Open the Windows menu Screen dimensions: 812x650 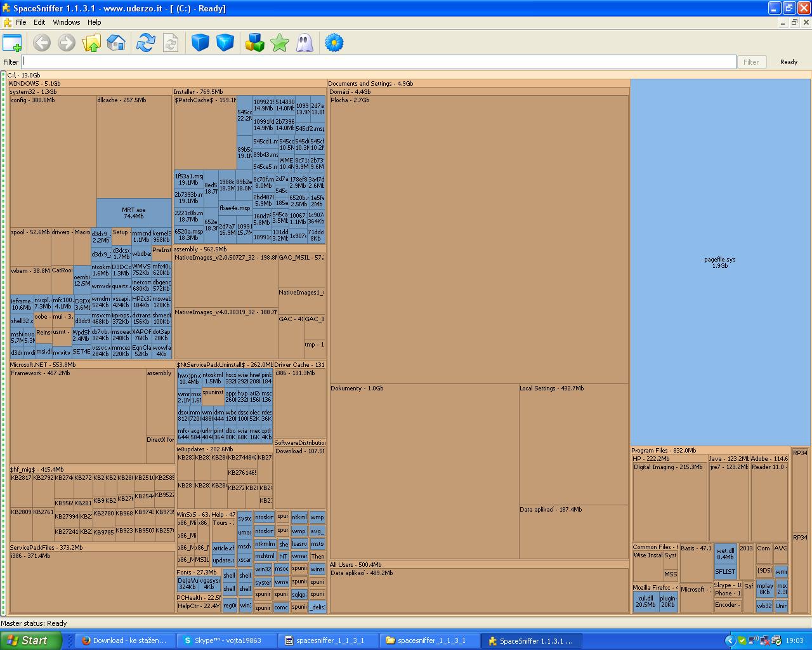tap(67, 22)
